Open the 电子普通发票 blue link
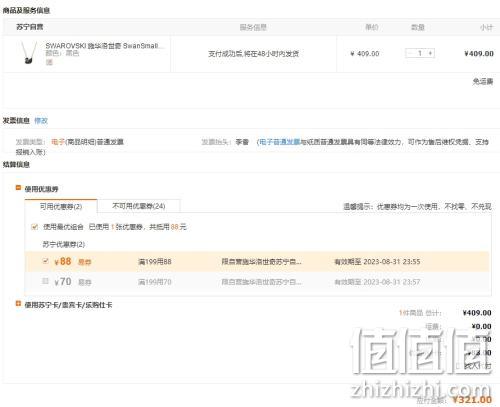 pyautogui.click(x=279, y=142)
